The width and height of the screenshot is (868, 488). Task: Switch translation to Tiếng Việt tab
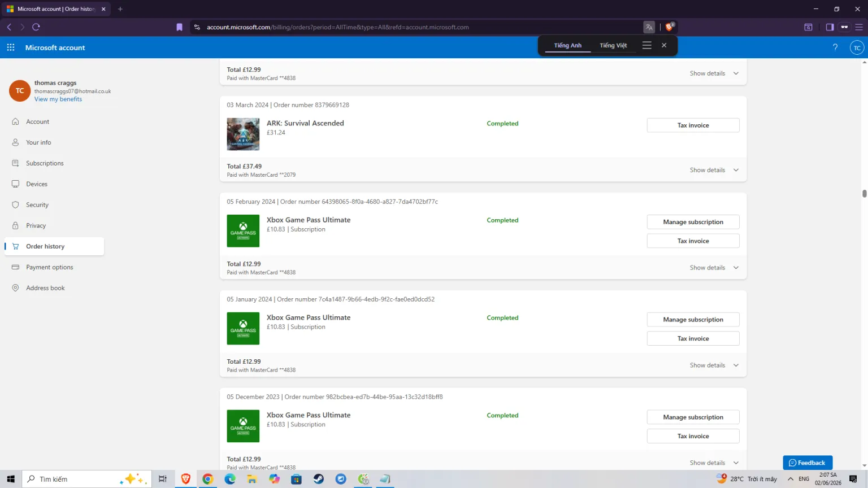(x=613, y=45)
